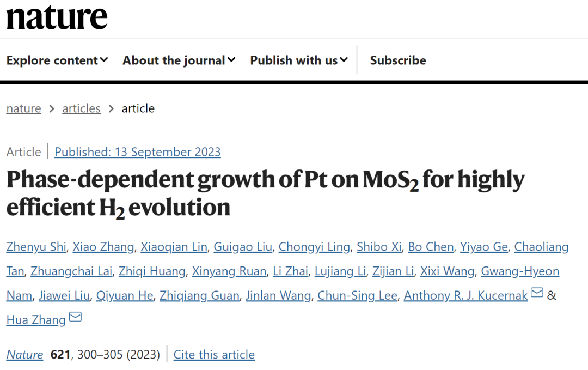Screen dimensions: 588x370
Task: Open About the journal menu
Action: pos(179,60)
